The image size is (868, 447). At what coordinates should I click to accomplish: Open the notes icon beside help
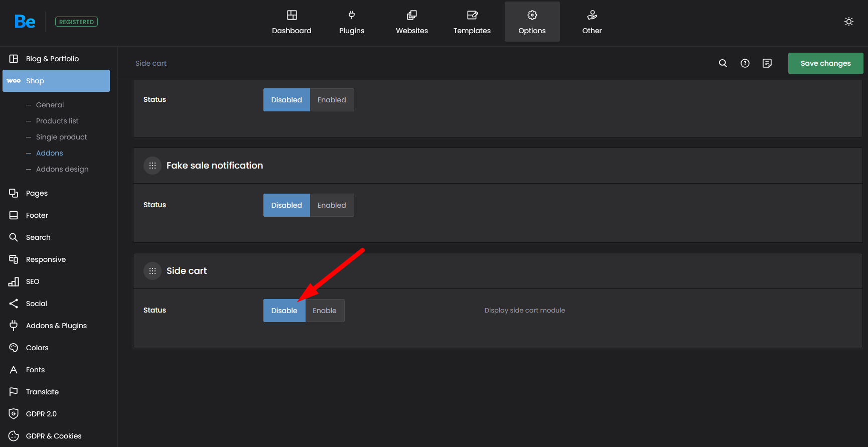pos(767,63)
